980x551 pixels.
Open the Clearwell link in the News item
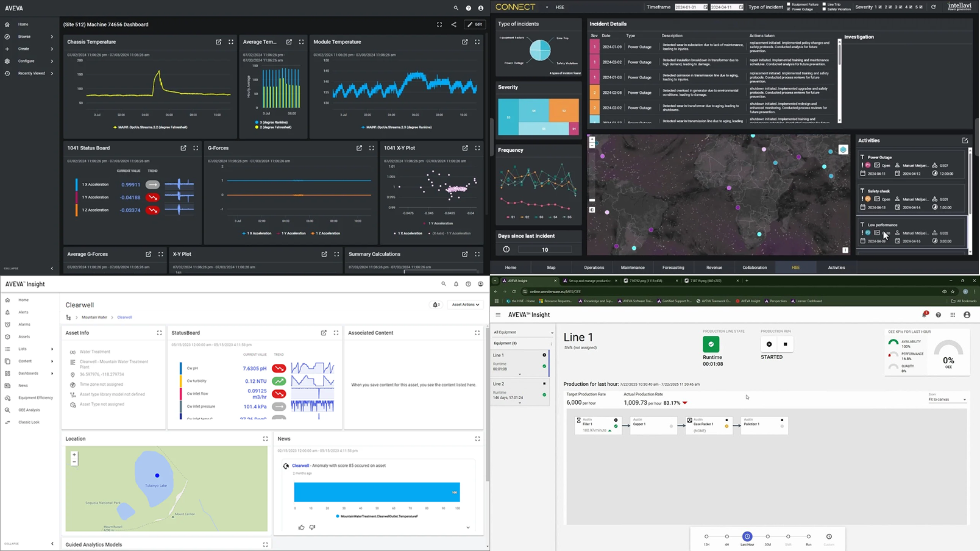pos(300,466)
